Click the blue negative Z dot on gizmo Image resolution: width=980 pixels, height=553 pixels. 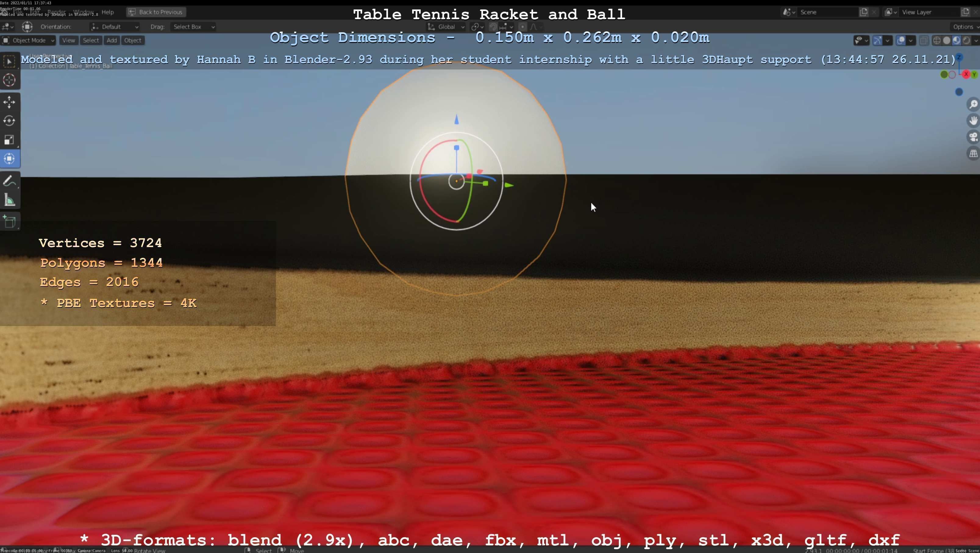click(959, 92)
